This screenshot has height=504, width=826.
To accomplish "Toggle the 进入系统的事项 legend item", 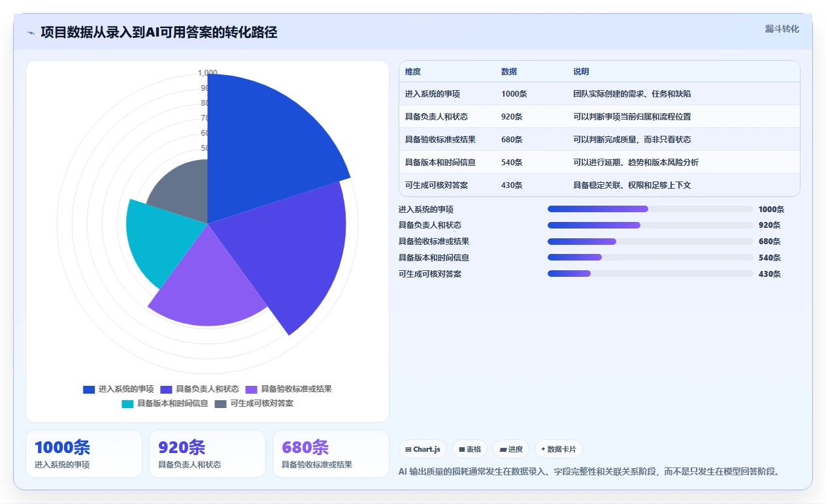I will 118,389.
